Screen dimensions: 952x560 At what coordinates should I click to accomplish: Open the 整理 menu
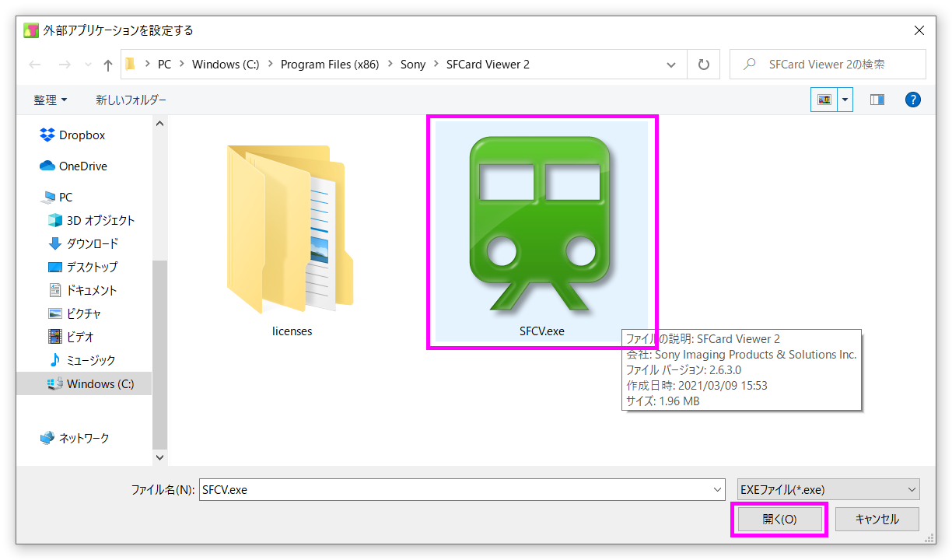tap(50, 100)
